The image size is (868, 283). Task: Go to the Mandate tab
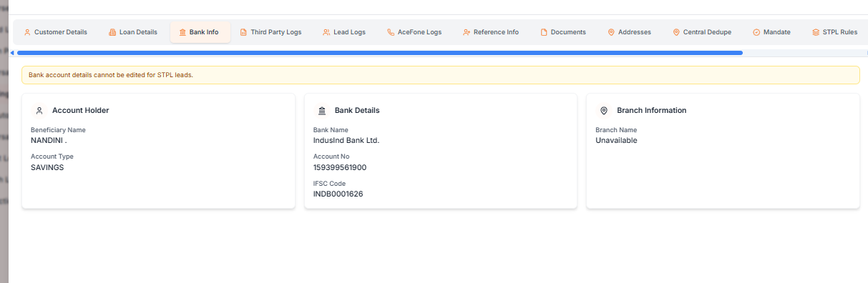click(771, 32)
